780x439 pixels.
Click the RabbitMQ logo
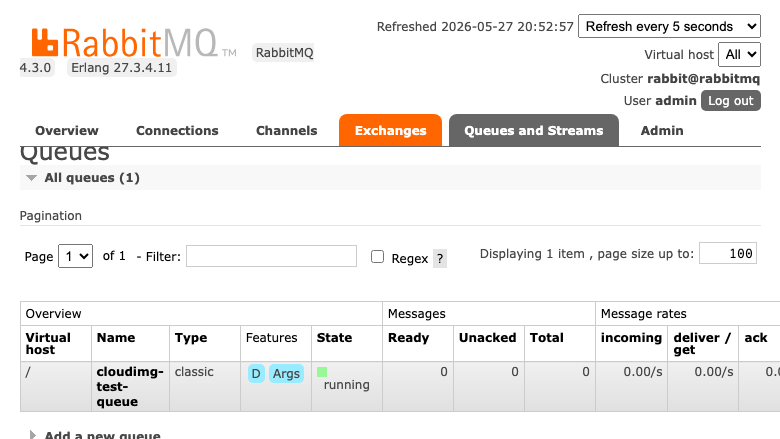pyautogui.click(x=133, y=42)
